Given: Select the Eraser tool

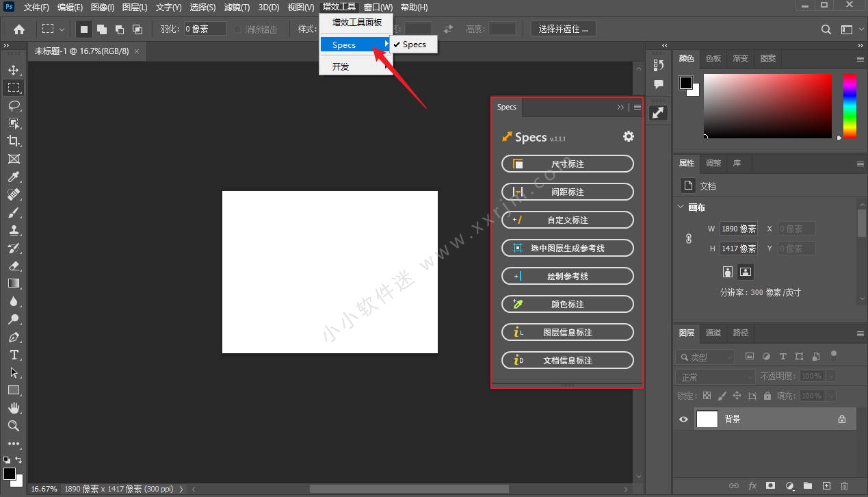Looking at the screenshot, I should point(14,266).
